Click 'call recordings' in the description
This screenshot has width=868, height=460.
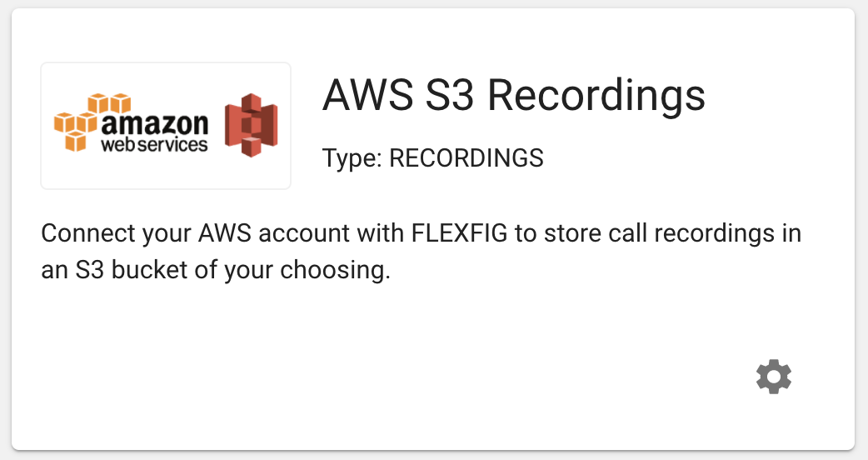coord(691,233)
